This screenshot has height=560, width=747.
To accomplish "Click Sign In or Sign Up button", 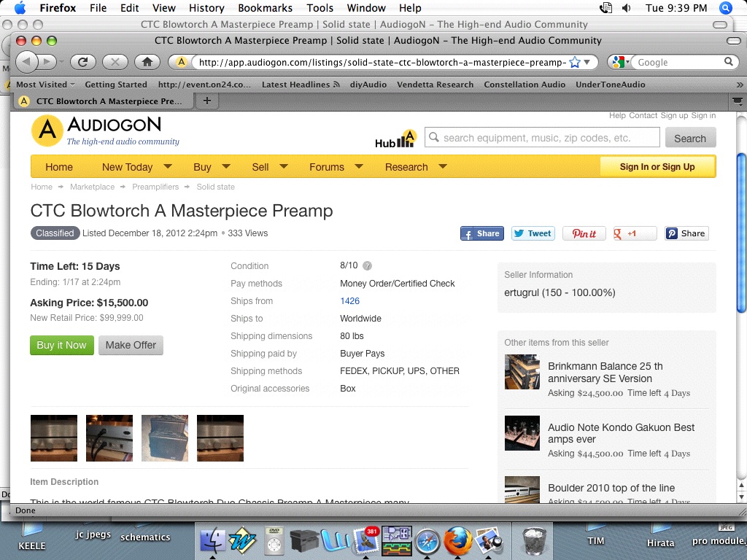I will [657, 167].
